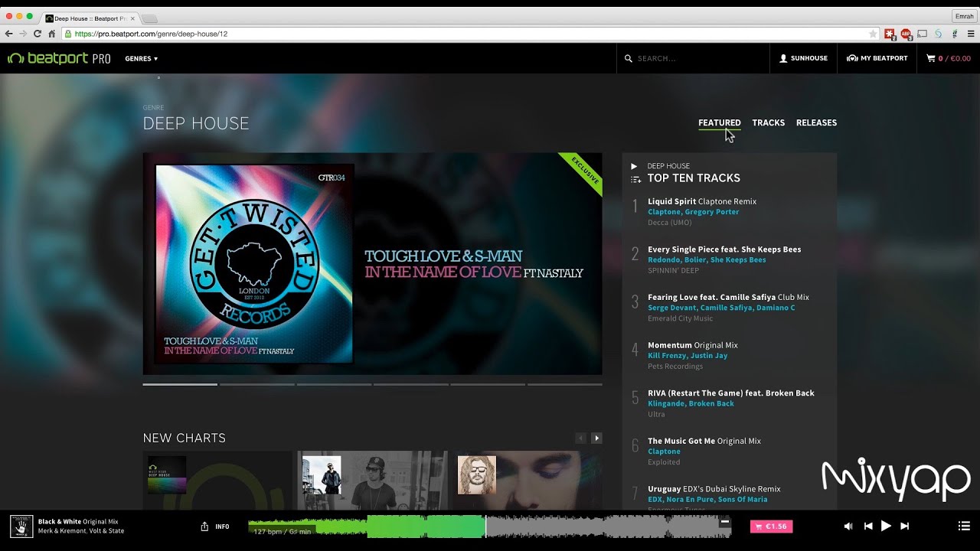Open the Decca (UMO) label
The height and width of the screenshot is (551, 980).
(x=670, y=223)
